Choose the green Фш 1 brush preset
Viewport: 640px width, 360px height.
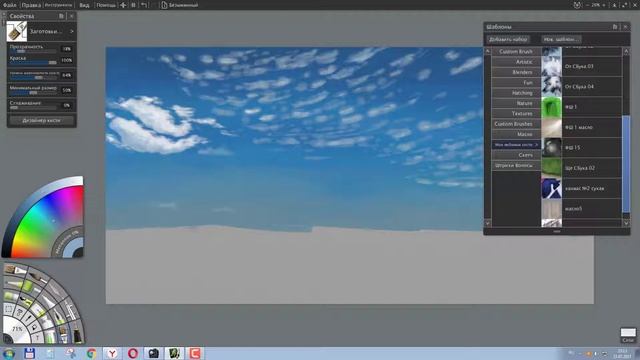[x=582, y=107]
